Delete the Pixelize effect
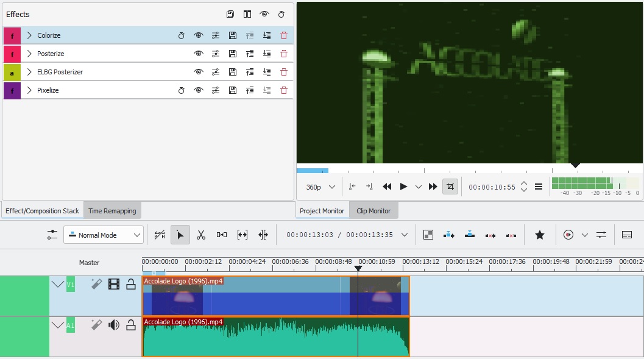The image size is (644, 359). coord(284,90)
